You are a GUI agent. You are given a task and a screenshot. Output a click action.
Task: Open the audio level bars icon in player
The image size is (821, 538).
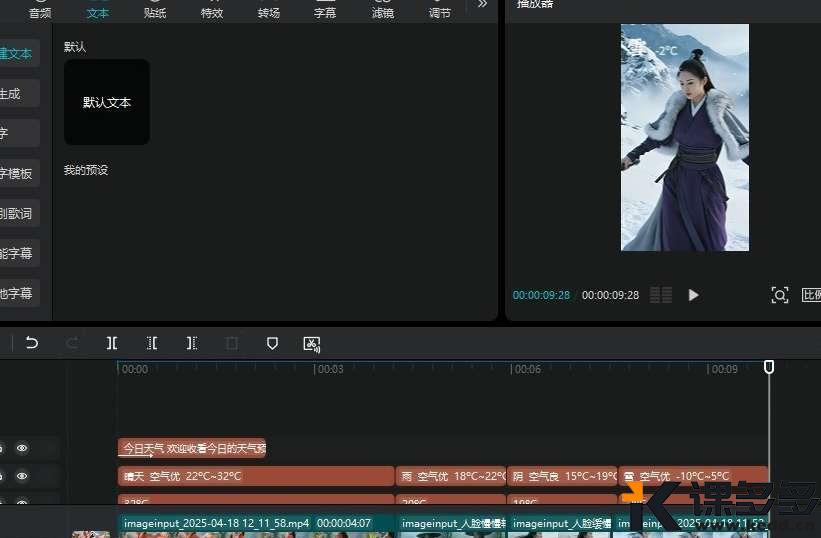(x=661, y=295)
